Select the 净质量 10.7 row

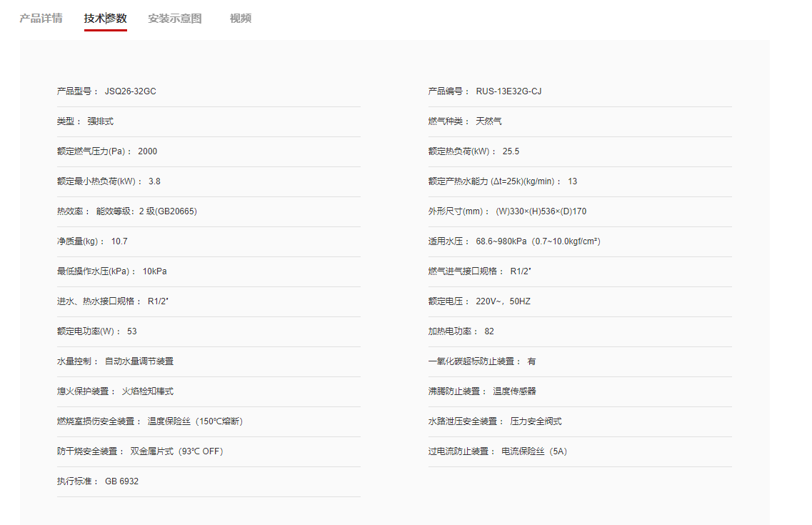(209, 242)
